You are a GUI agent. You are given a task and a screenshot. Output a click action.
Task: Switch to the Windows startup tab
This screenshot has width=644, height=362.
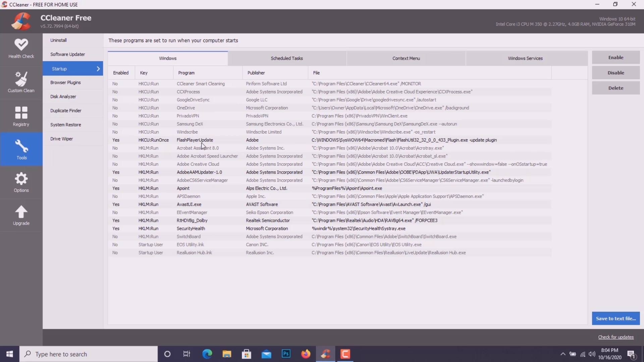(x=168, y=58)
